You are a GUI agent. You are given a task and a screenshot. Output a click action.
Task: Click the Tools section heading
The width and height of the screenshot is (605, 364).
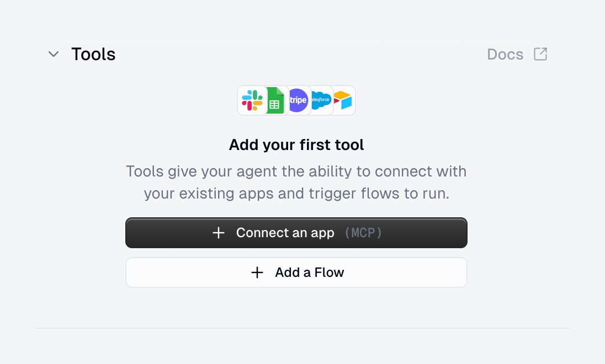tap(93, 54)
